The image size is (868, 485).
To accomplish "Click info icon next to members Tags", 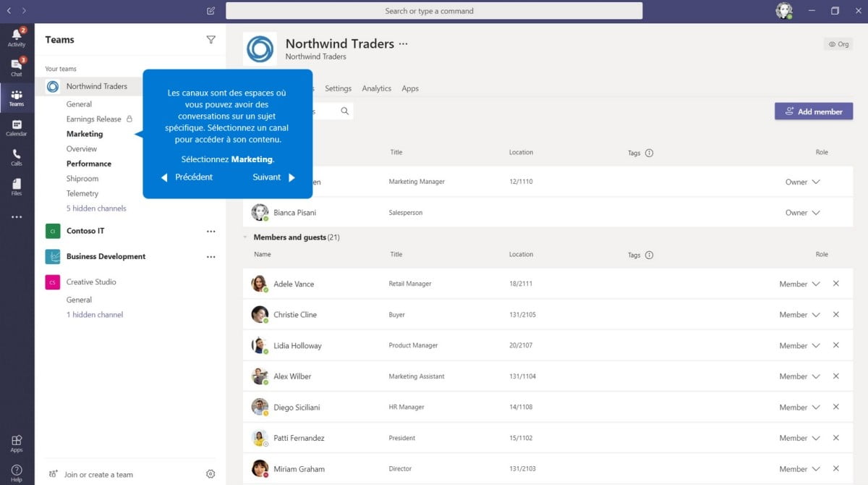I will pyautogui.click(x=649, y=255).
